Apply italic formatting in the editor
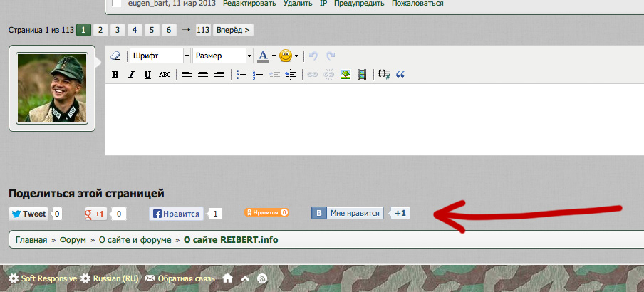This screenshot has height=292, width=644. [x=131, y=74]
